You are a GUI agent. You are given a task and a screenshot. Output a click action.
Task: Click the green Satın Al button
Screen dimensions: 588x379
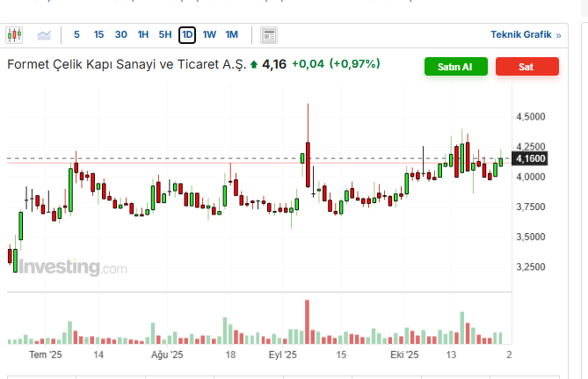(x=456, y=67)
